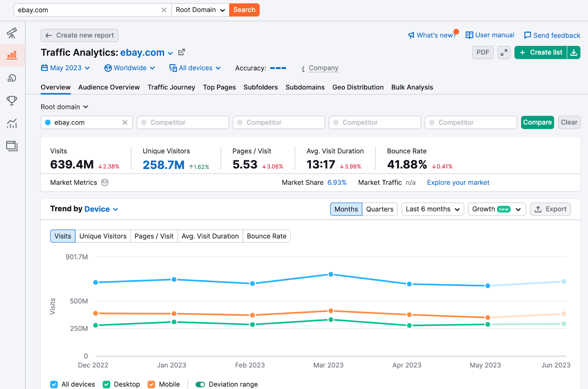The image size is (588, 389).
Task: Switch to the Bulk Analysis tab
Action: click(412, 87)
